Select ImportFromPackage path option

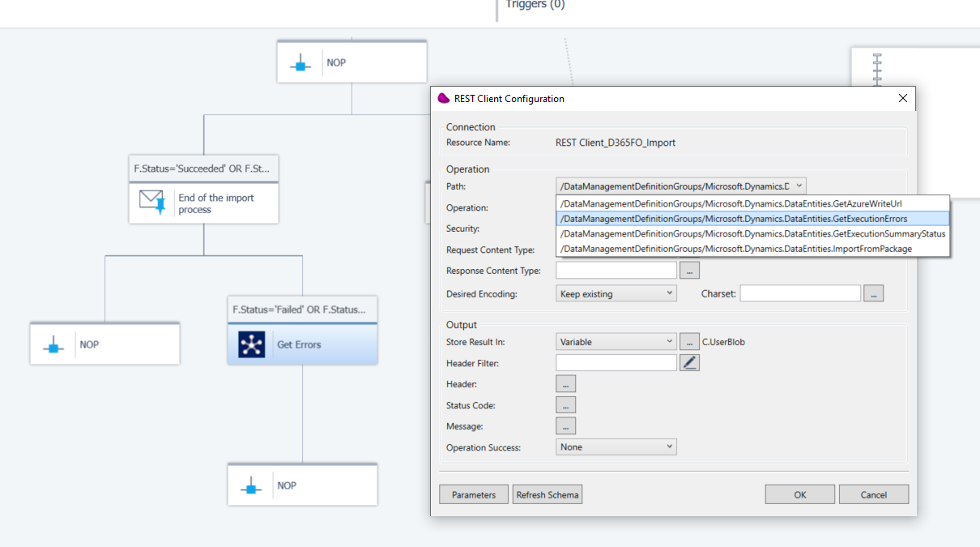(752, 249)
